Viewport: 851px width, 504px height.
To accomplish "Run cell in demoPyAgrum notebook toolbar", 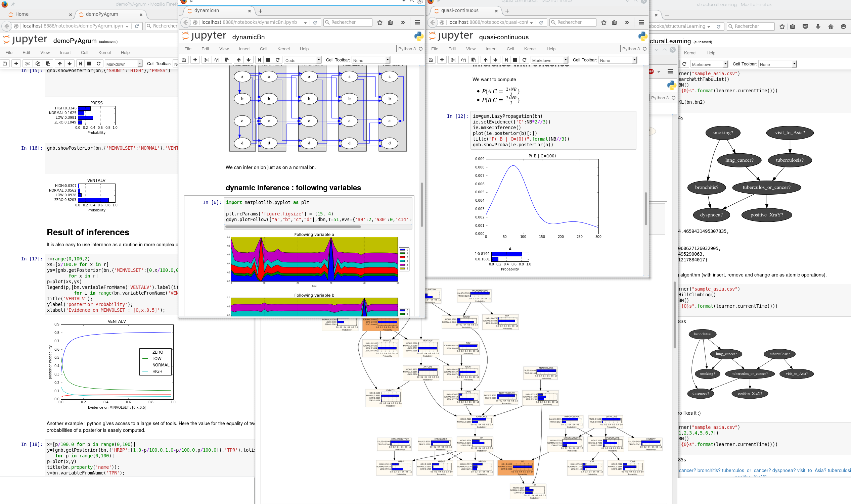I will pyautogui.click(x=80, y=63).
